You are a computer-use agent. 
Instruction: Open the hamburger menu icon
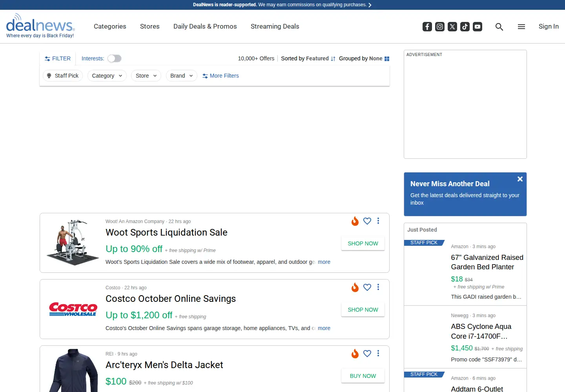click(x=521, y=27)
